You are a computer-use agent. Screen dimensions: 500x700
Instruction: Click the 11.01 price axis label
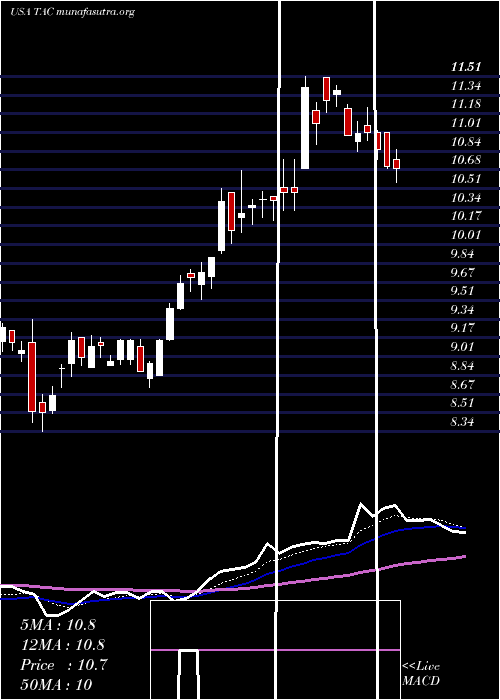466,123
